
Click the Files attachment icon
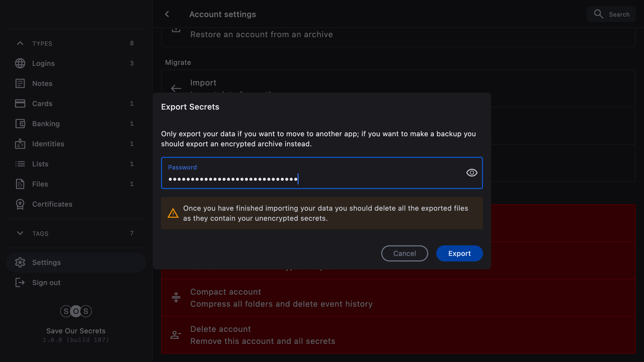click(x=20, y=184)
